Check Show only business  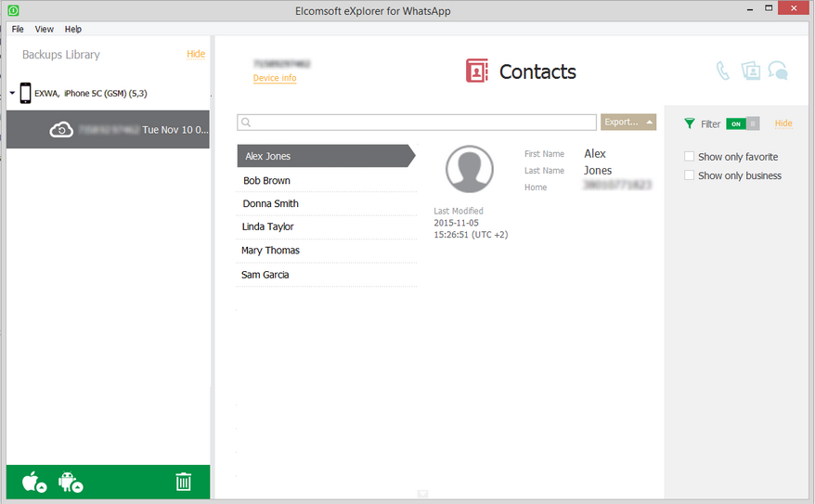[689, 175]
